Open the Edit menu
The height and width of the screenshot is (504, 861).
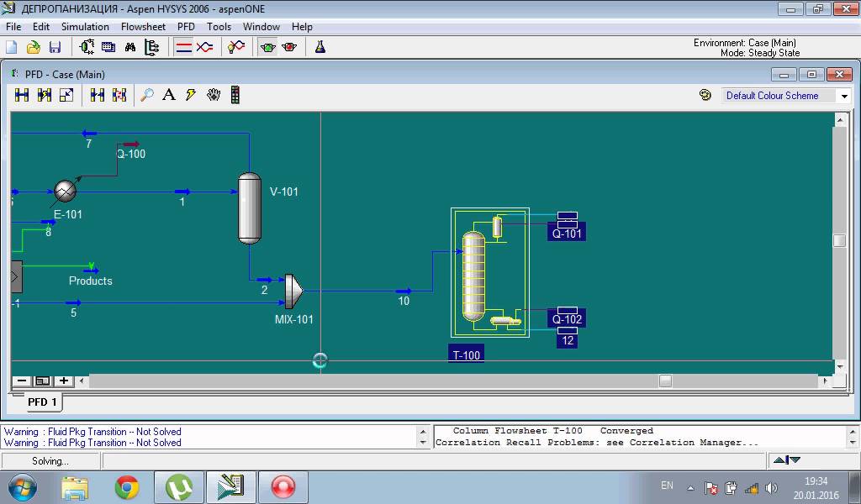(x=40, y=26)
